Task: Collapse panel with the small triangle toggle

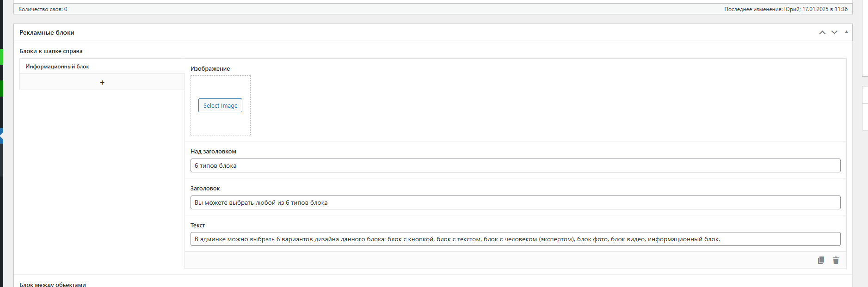Action: (846, 32)
